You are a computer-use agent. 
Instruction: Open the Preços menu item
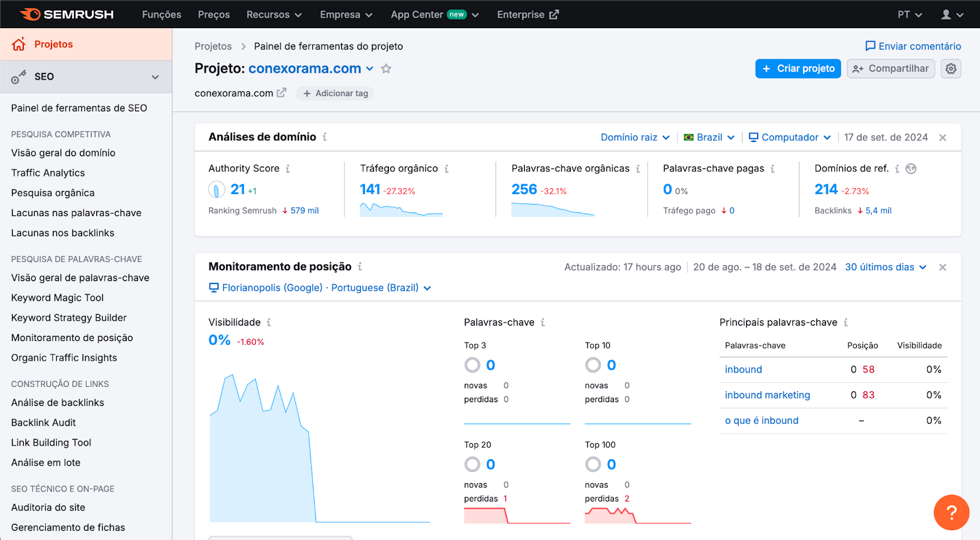[214, 15]
